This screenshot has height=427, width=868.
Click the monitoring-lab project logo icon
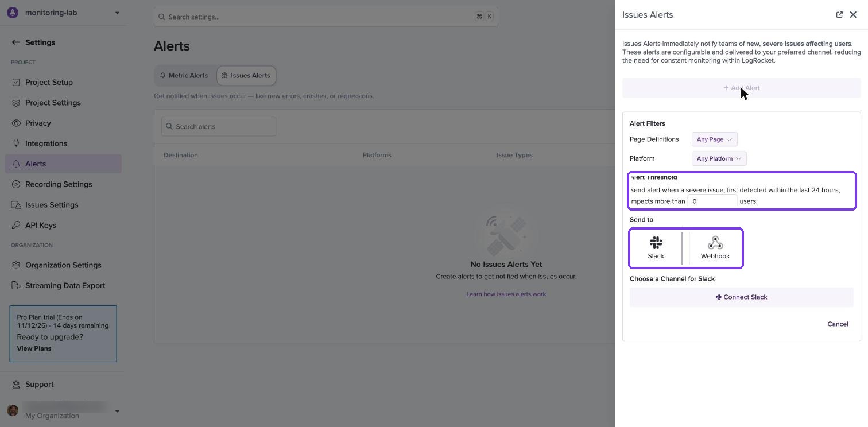(x=12, y=13)
